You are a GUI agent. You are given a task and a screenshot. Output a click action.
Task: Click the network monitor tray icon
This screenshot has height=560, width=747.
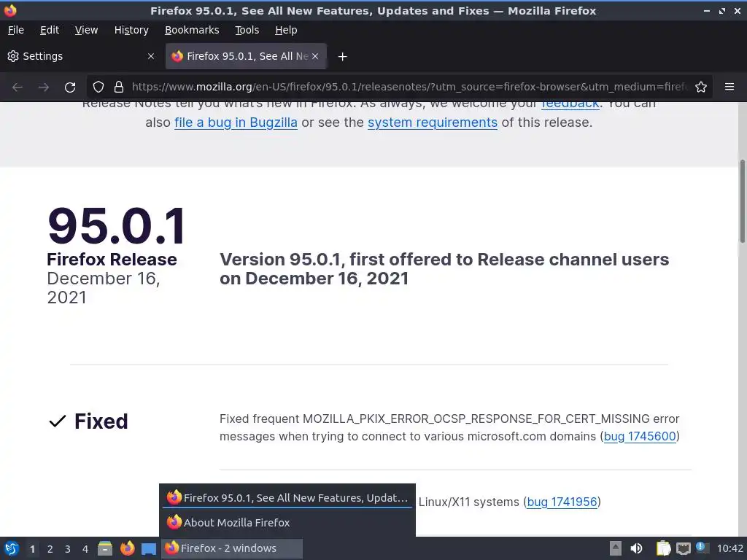click(683, 548)
